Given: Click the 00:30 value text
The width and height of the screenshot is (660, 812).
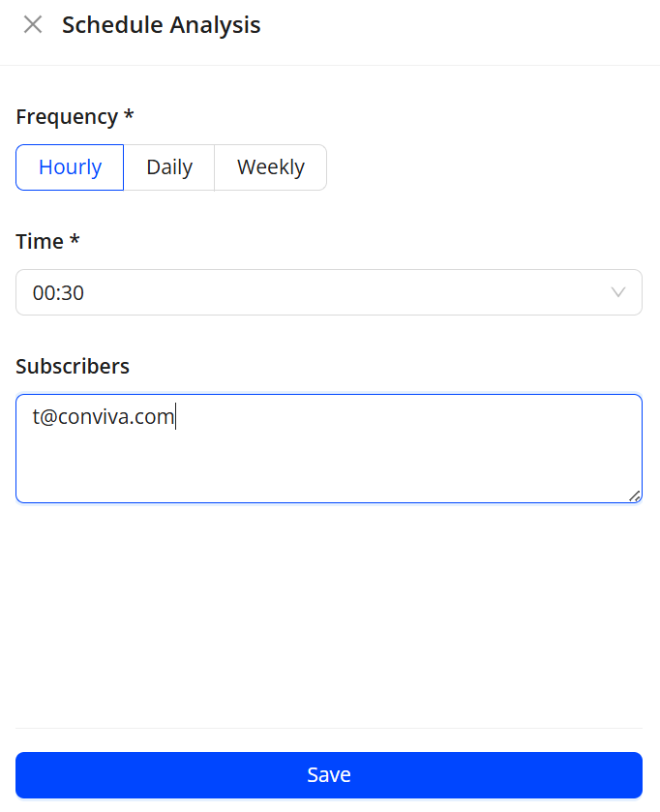Looking at the screenshot, I should pos(58,293).
